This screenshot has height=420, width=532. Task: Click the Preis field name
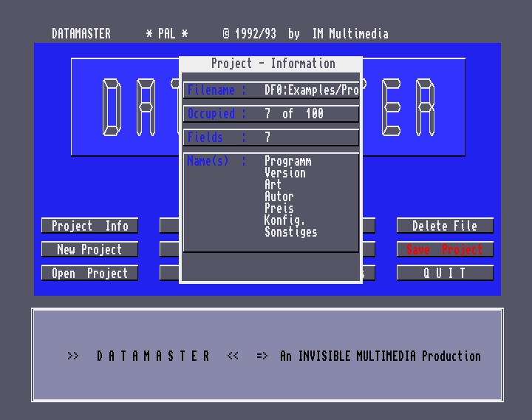279,209
